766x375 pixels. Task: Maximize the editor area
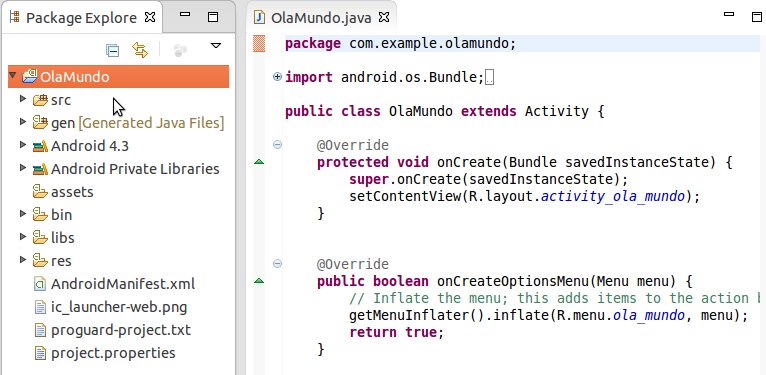(757, 17)
